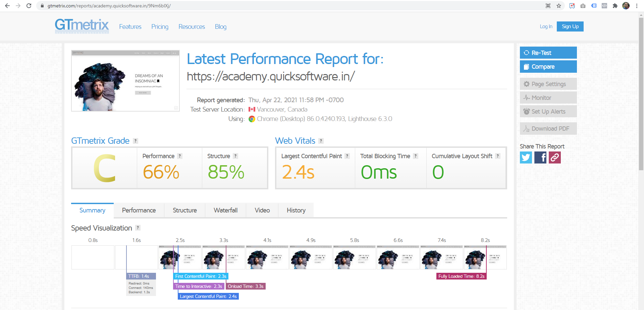Click the Vancouver, Canada server location

tap(282, 109)
